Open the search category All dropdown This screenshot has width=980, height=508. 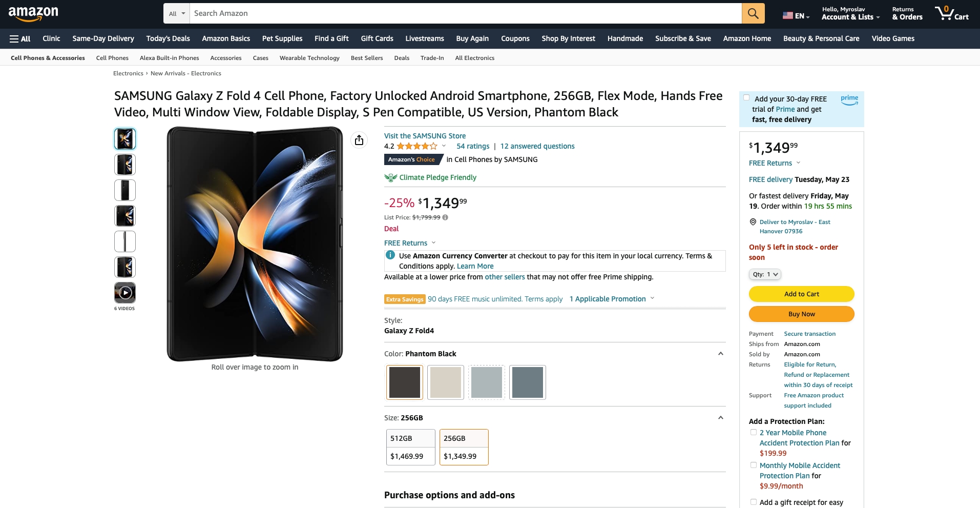[x=177, y=13]
